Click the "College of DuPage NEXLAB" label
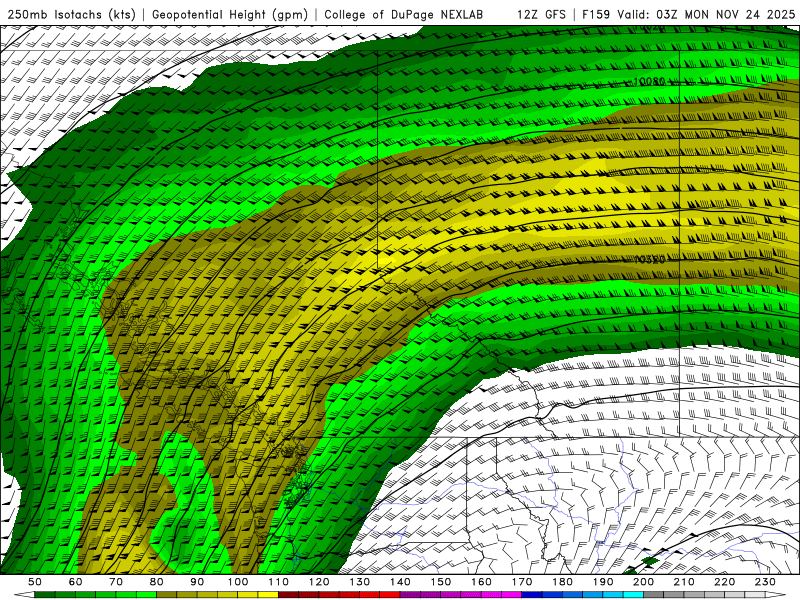The width and height of the screenshot is (800, 600). point(404,14)
